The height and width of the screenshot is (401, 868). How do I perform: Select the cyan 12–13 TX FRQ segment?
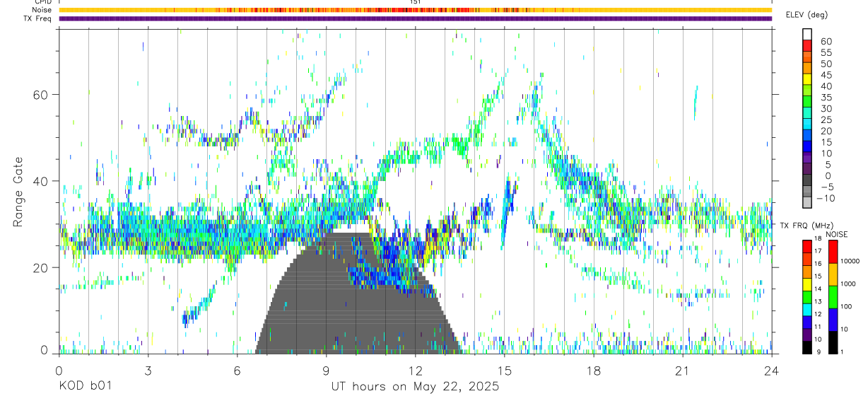807,310
